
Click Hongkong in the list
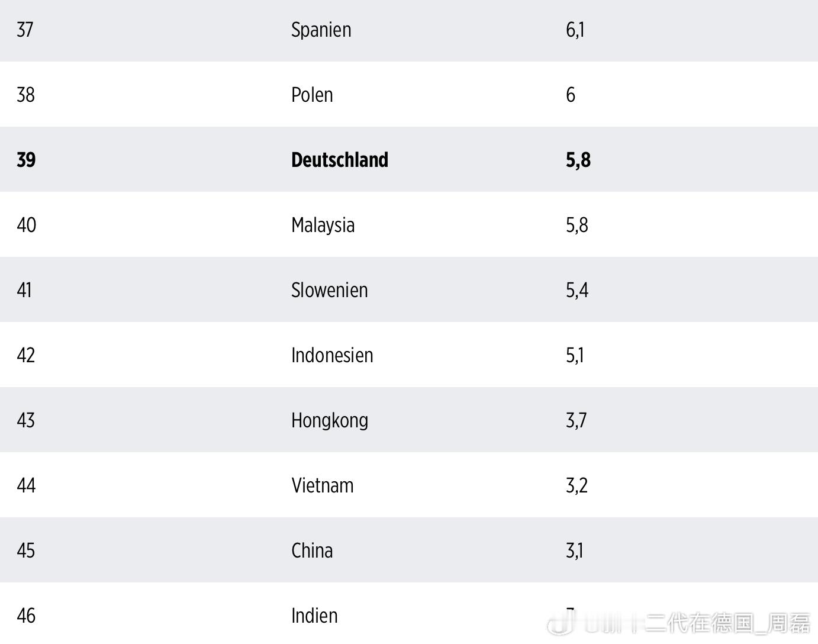[330, 421]
